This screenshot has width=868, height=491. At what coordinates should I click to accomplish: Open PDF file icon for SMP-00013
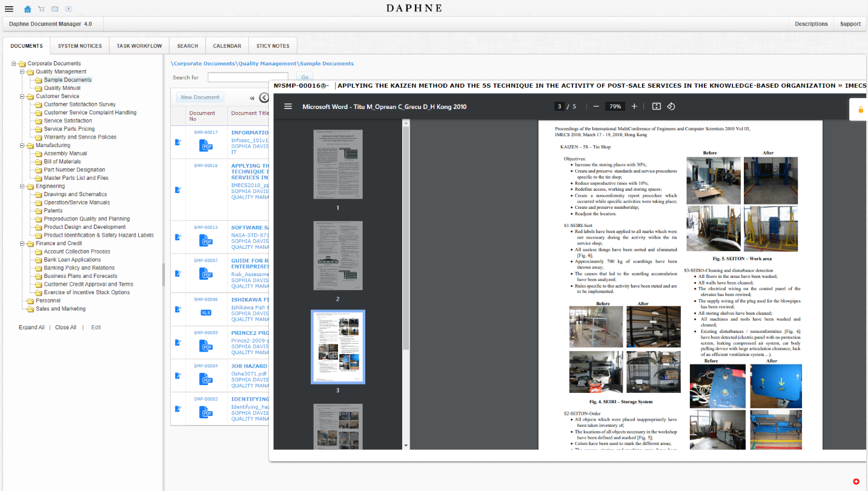click(207, 240)
